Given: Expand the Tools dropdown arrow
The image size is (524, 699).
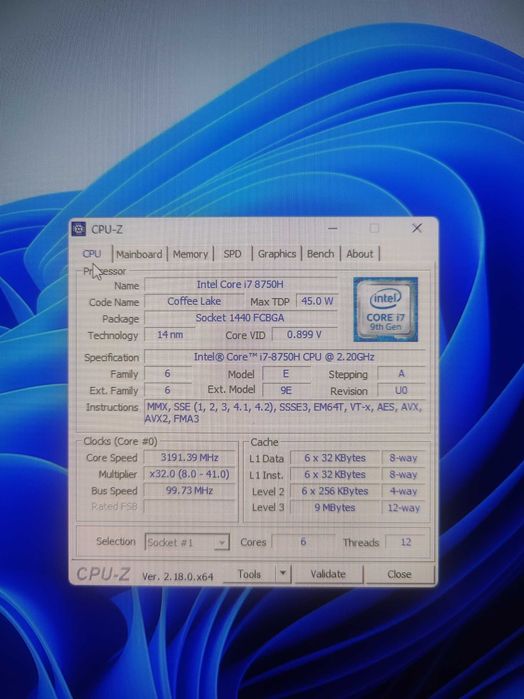Looking at the screenshot, I should 283,574.
